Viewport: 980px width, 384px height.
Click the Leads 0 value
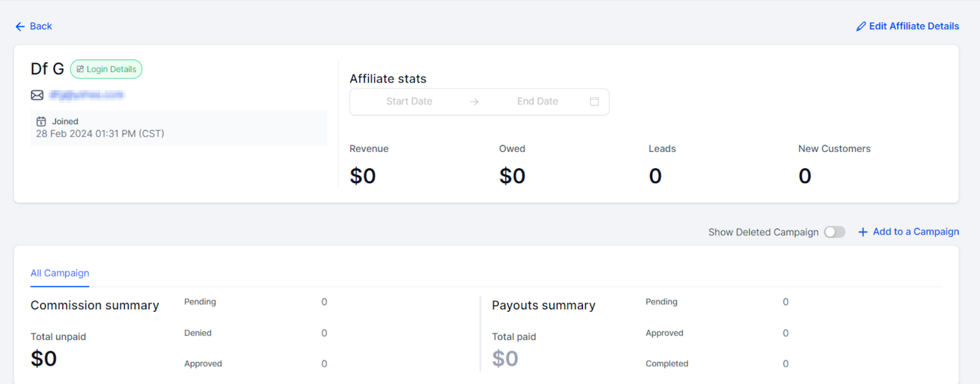[655, 176]
